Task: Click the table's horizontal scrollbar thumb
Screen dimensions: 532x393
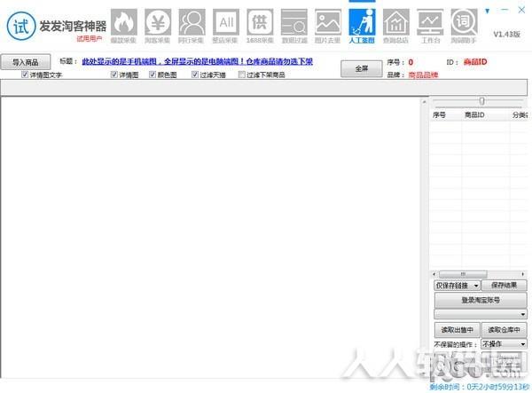Action: (x=463, y=274)
